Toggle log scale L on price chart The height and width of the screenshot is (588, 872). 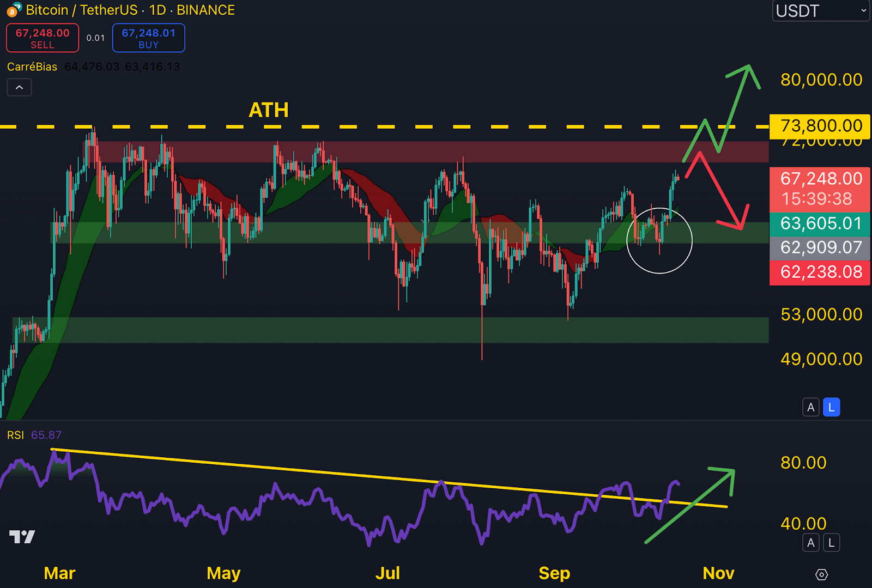(831, 407)
